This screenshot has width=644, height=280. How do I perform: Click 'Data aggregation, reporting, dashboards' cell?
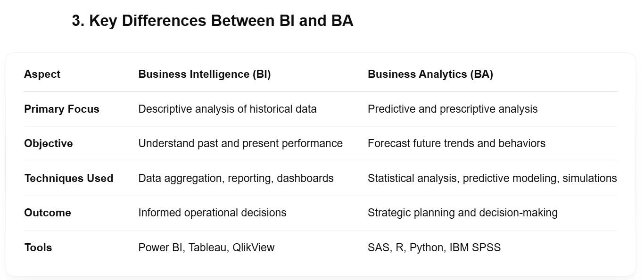pos(236,178)
